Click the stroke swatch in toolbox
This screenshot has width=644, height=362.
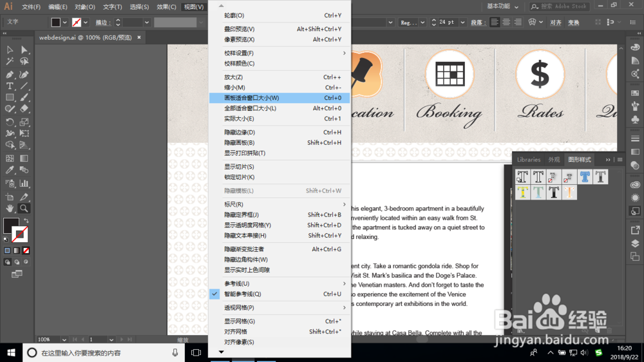[x=20, y=234]
